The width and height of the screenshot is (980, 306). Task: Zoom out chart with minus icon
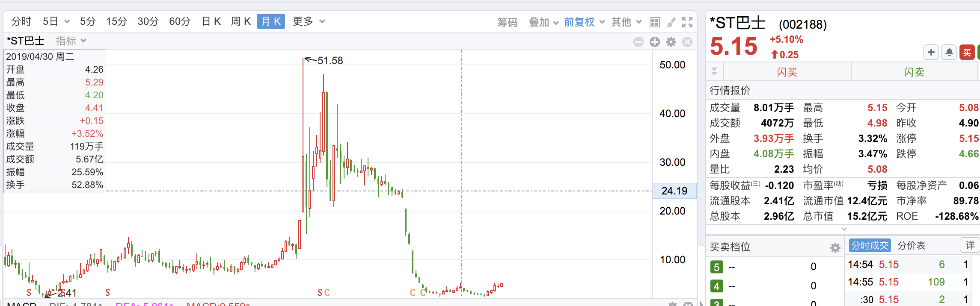pos(638,42)
